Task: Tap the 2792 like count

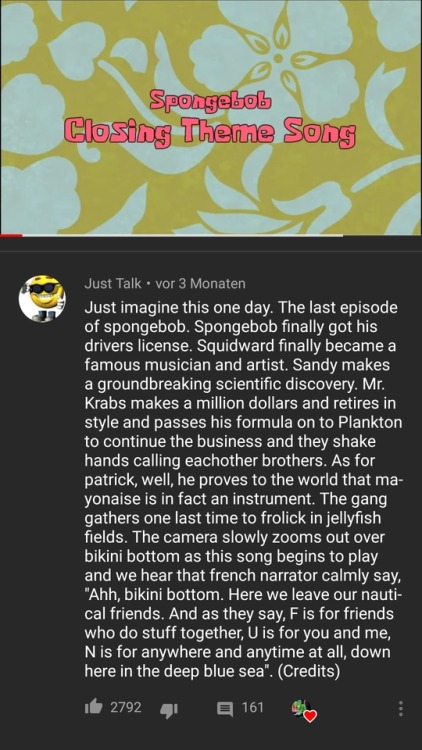Action: click(125, 707)
